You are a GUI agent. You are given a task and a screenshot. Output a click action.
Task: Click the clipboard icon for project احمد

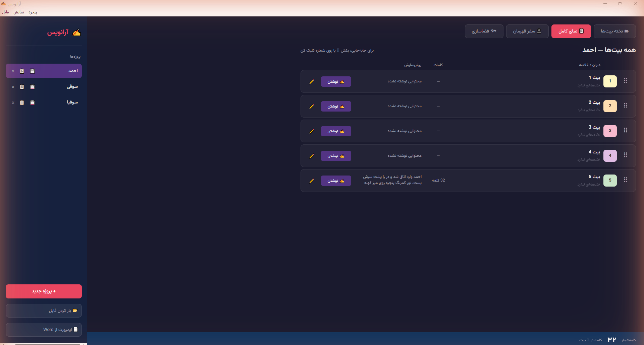tap(22, 71)
